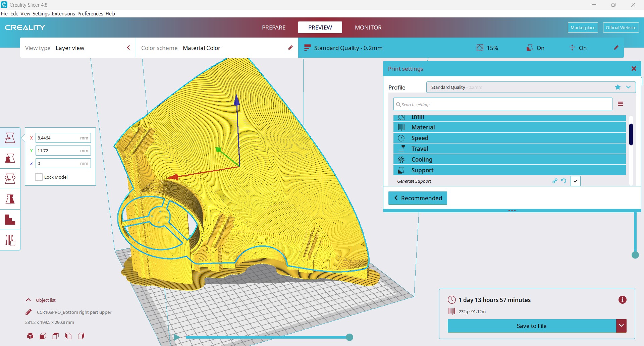Viewport: 644px width, 346px height.
Task: Open the settings visibility hamburger menu
Action: coord(621,104)
